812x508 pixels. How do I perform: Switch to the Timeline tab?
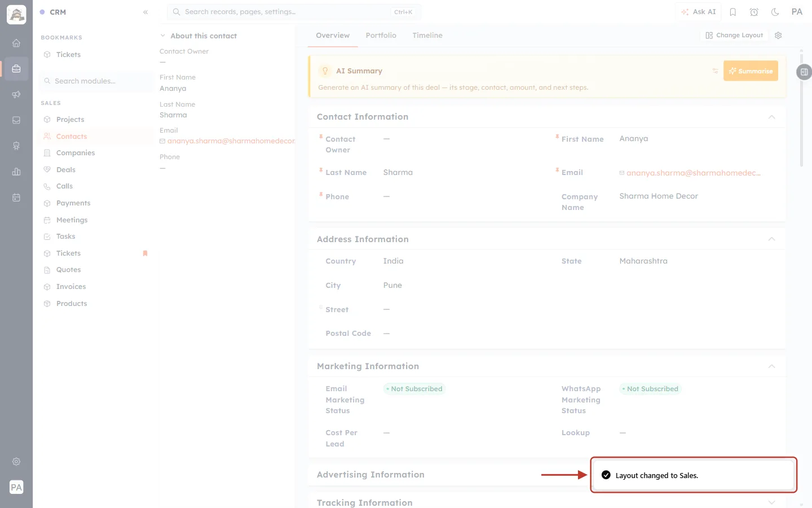(x=427, y=35)
